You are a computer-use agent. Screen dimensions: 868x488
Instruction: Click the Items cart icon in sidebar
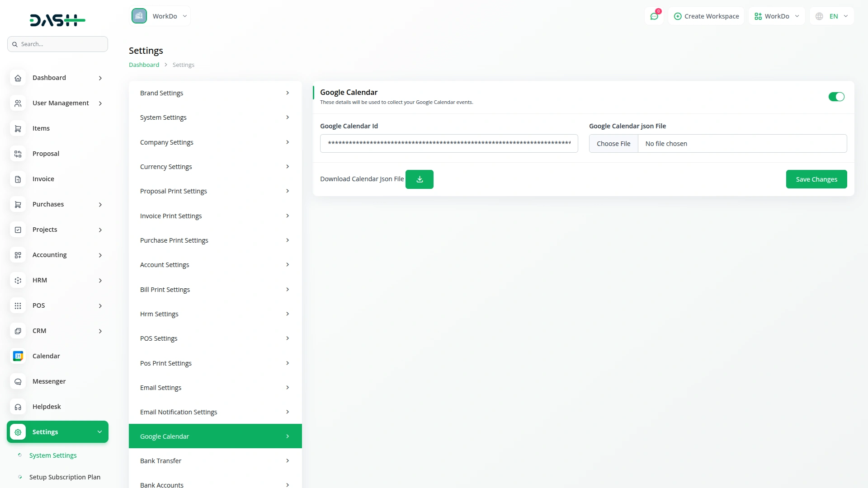18,128
